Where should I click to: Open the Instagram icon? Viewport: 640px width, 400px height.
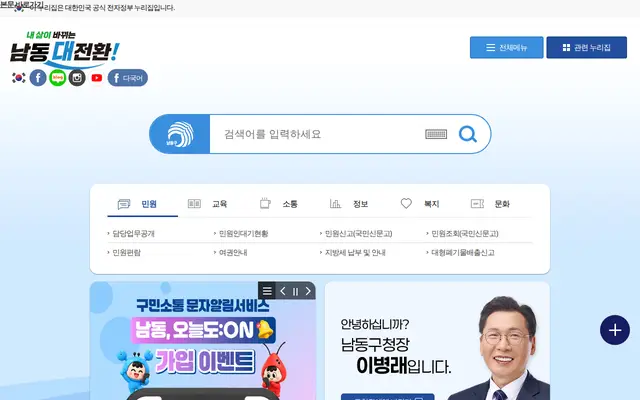tap(77, 78)
